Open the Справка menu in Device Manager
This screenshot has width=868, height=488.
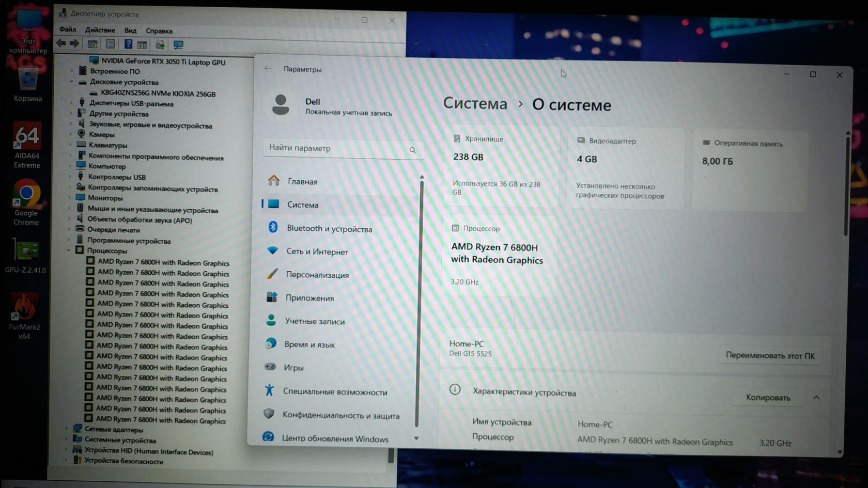click(159, 31)
